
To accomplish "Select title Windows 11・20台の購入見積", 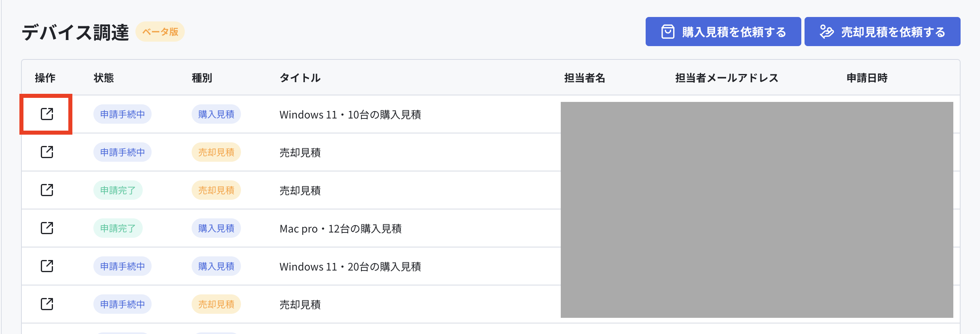I will (350, 266).
